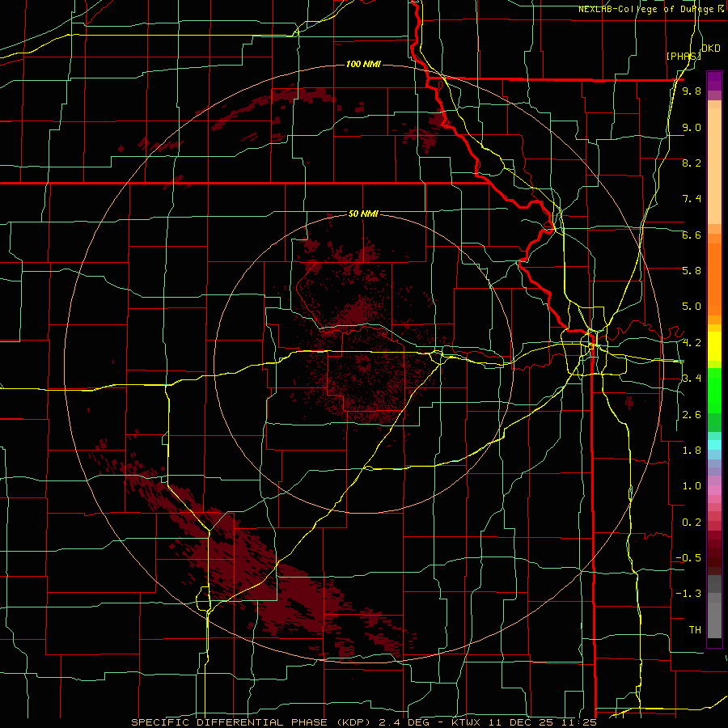Click the 3.4 value on the color scale
Image resolution: width=728 pixels, height=728 pixels.
(692, 379)
